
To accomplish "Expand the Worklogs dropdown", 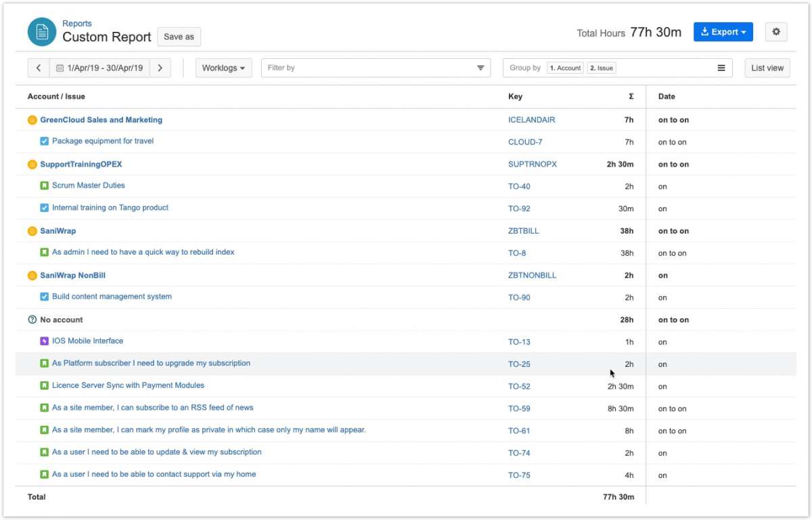I will (x=223, y=68).
